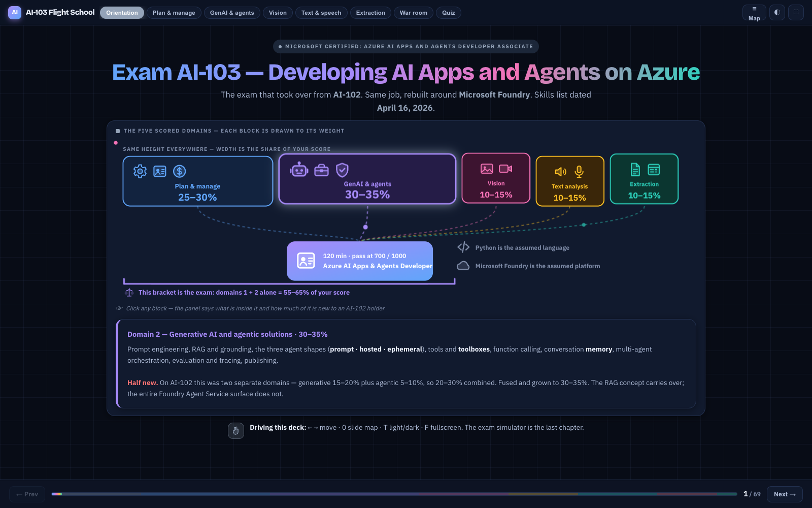Image resolution: width=812 pixels, height=508 pixels.
Task: Click the Microsoft Certified badge pill
Action: 406,46
